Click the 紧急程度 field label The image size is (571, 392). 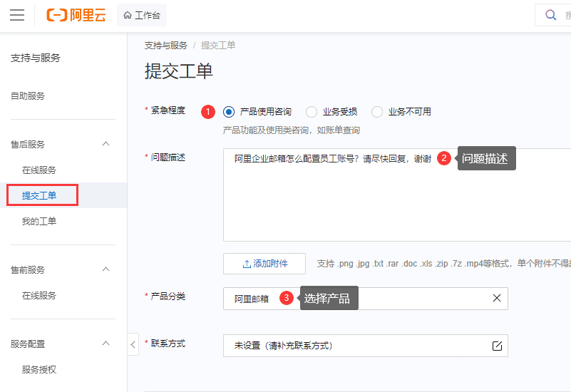click(168, 110)
